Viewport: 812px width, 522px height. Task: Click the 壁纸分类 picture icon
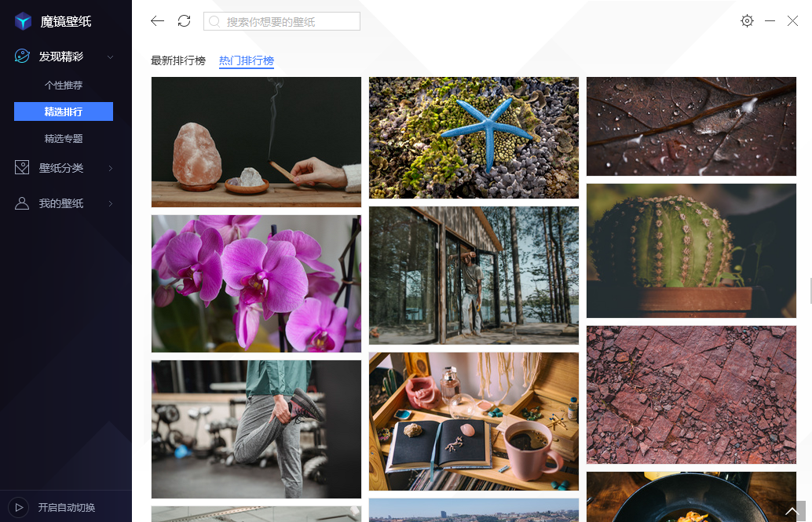23,168
